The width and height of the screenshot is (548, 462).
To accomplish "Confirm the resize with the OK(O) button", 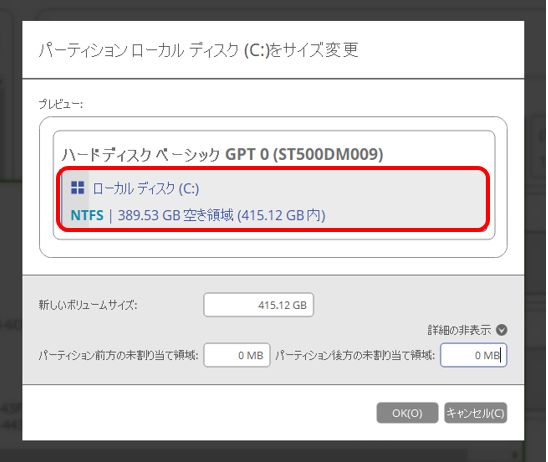I will [x=407, y=413].
